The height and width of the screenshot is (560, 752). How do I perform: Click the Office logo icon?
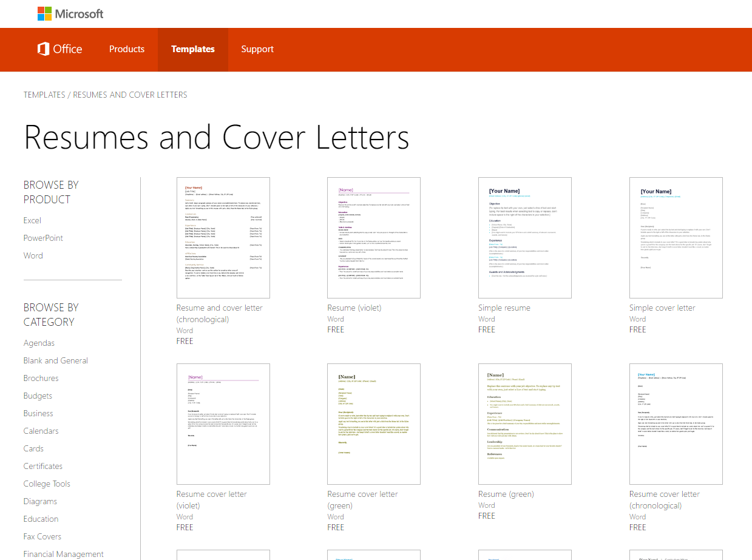(44, 49)
